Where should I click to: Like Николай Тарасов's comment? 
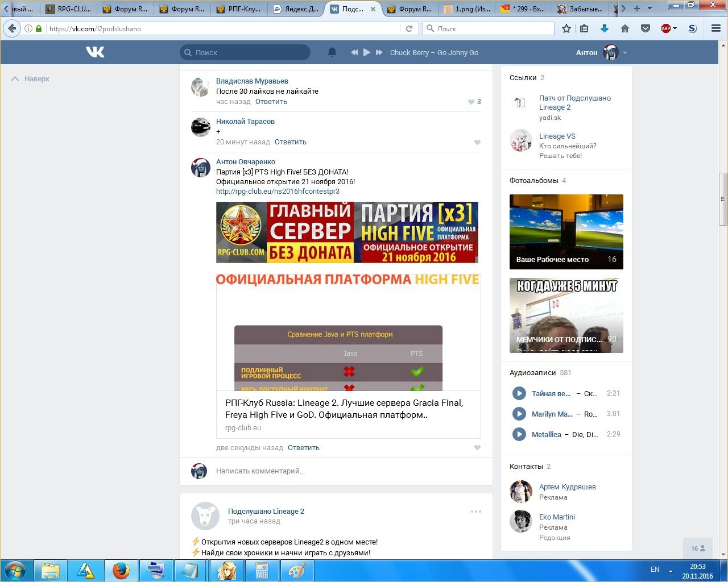477,142
